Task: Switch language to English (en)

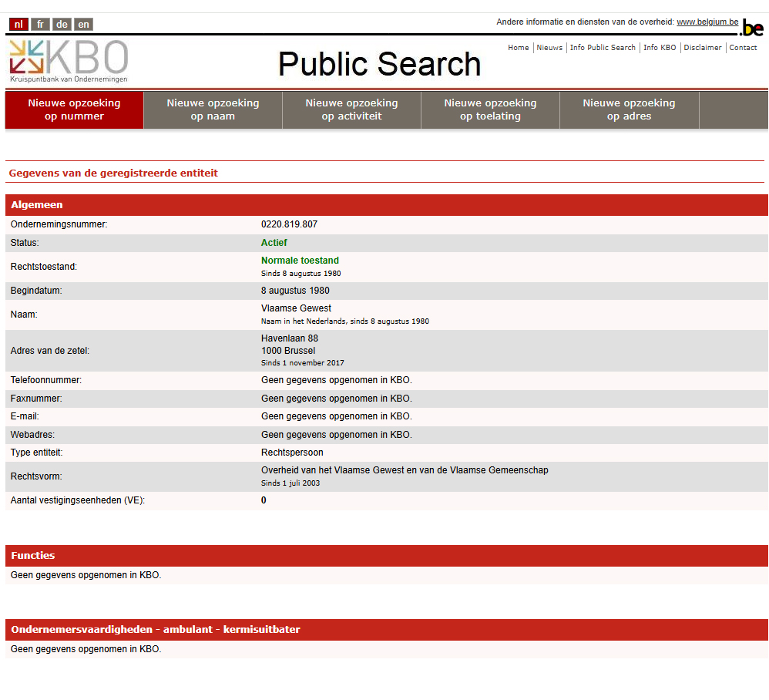Action: [x=83, y=25]
